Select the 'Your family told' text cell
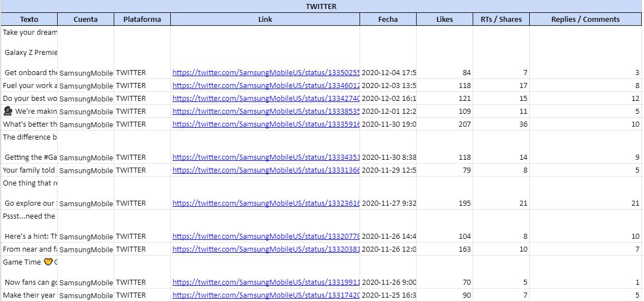 pyautogui.click(x=29, y=170)
